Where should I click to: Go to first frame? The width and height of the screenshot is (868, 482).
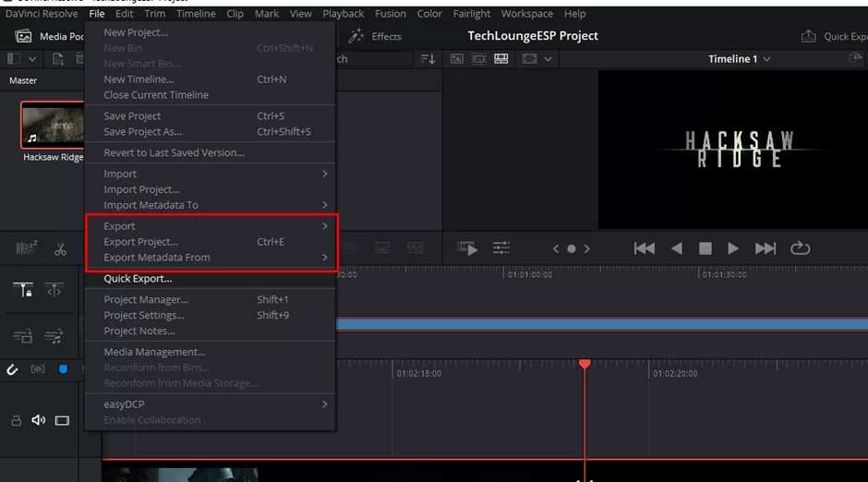(644, 248)
